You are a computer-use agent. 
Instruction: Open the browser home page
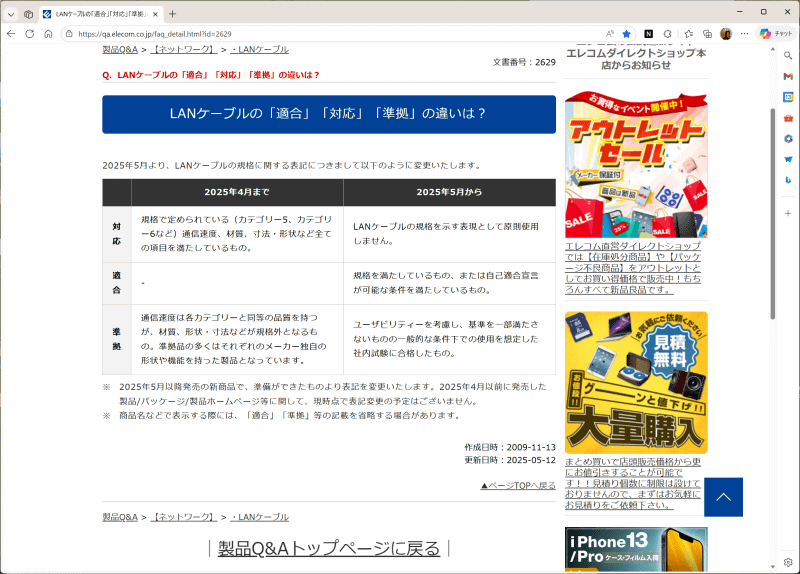point(48,34)
